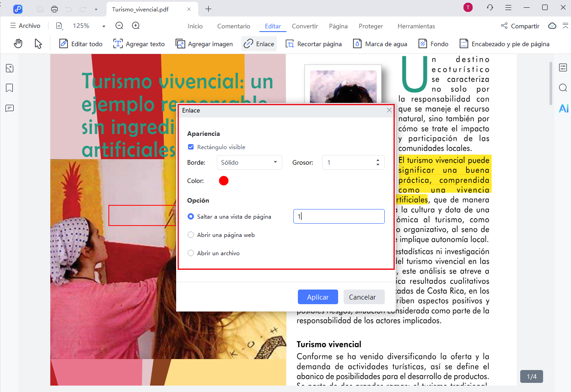Pick the red link Color swatch
571x392 pixels.
pos(224,181)
